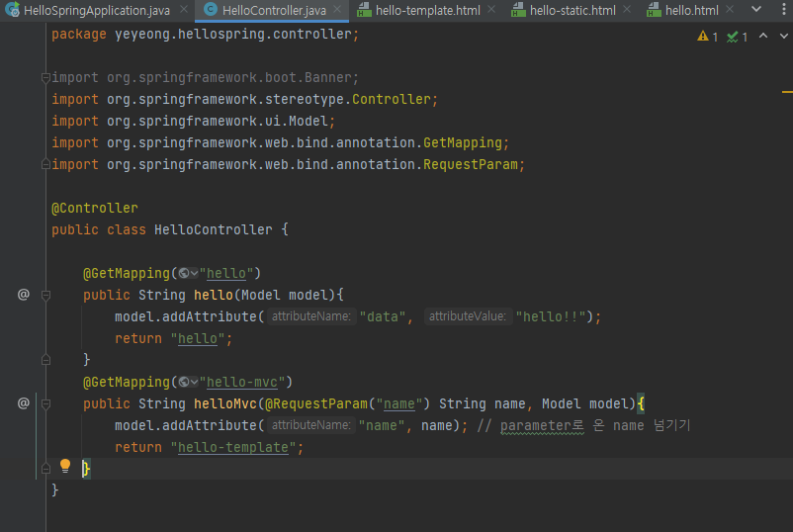Open the URL globe dropdown before "hello-mvc" mapping

pos(188,382)
